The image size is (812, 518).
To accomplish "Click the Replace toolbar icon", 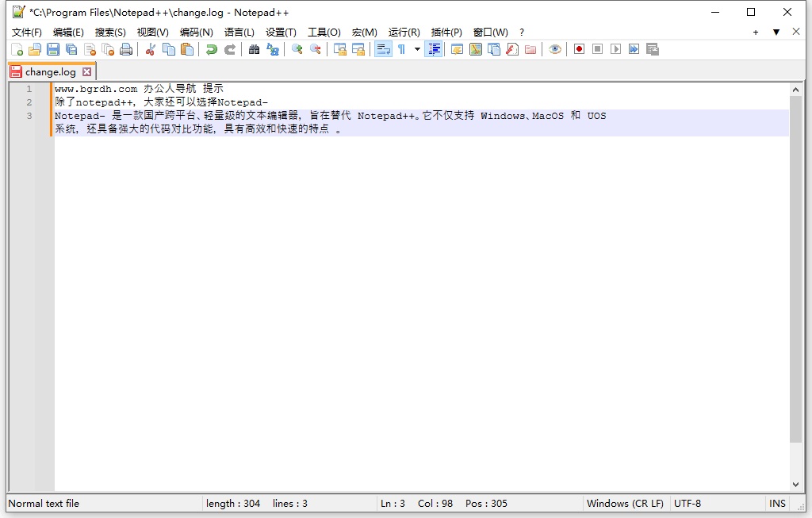I will point(272,48).
